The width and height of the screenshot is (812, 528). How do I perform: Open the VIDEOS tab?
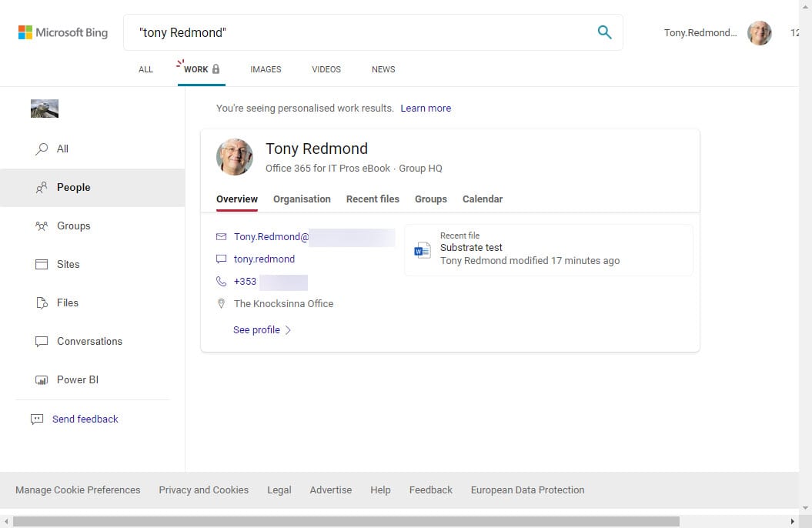click(x=326, y=69)
